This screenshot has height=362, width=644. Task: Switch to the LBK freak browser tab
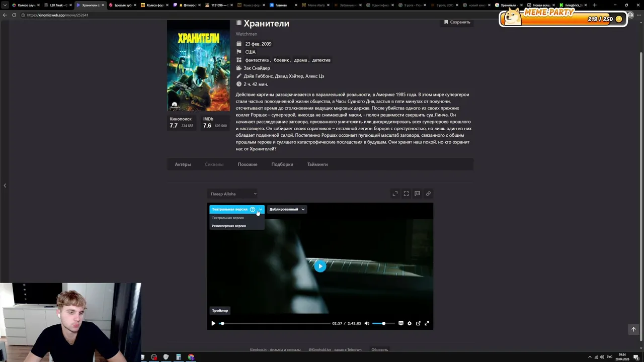[58, 5]
